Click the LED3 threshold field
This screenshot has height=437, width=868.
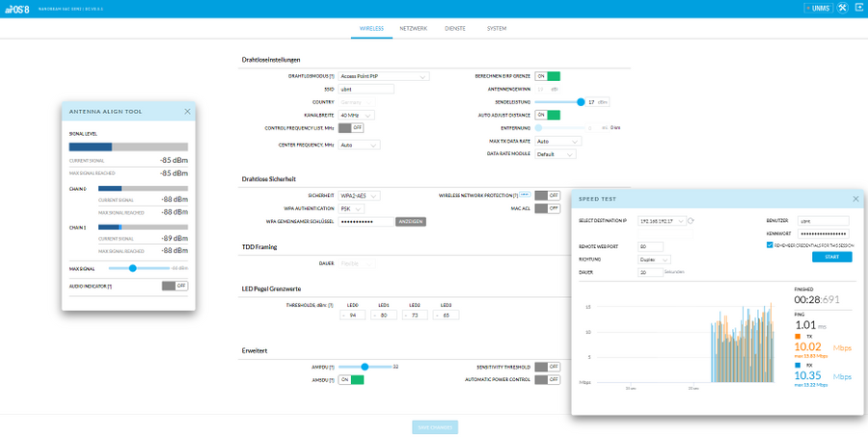point(446,315)
